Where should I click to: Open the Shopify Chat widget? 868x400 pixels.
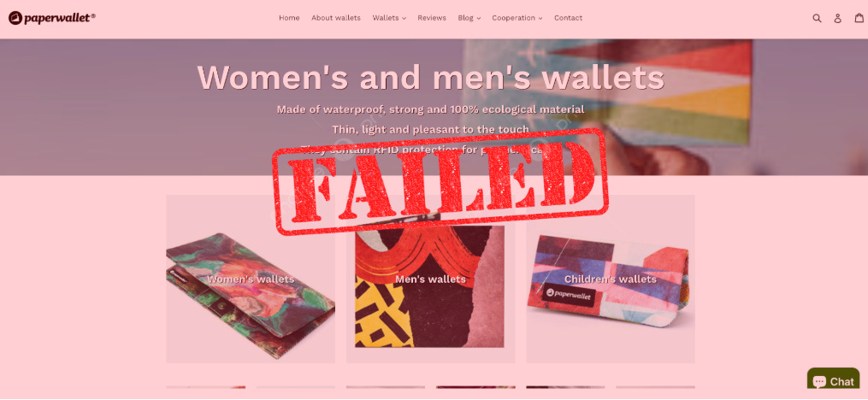tap(833, 382)
